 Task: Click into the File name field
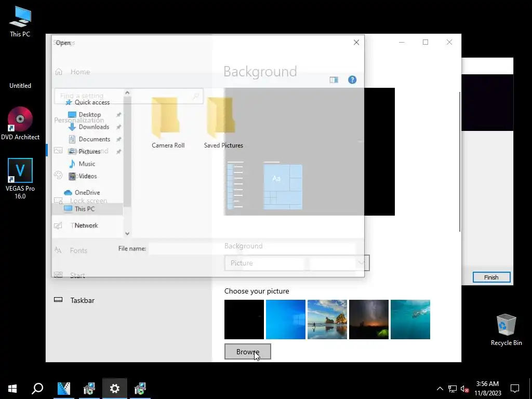(x=252, y=249)
